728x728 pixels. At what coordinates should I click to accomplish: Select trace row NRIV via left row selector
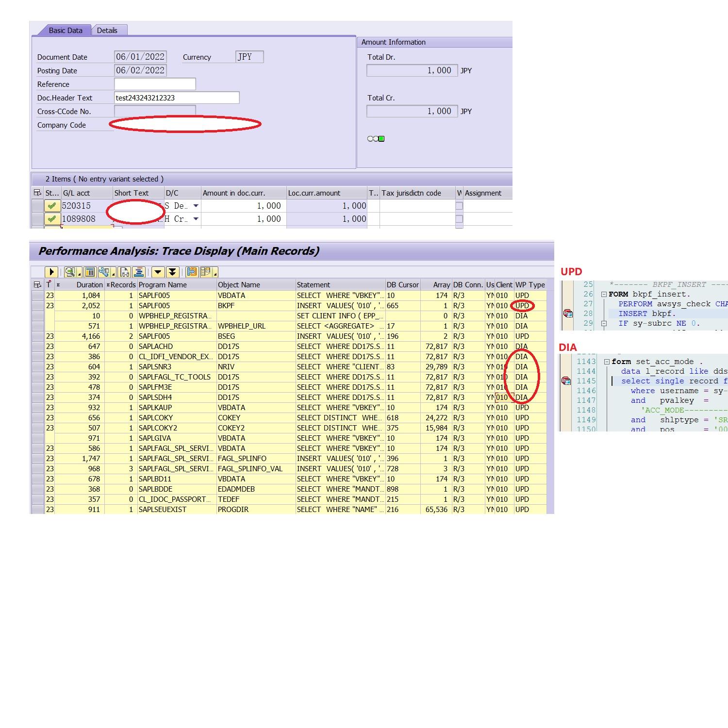tap(37, 367)
